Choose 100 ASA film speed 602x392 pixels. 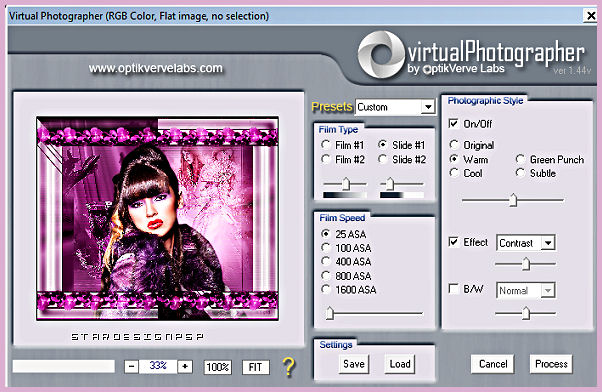coord(326,248)
